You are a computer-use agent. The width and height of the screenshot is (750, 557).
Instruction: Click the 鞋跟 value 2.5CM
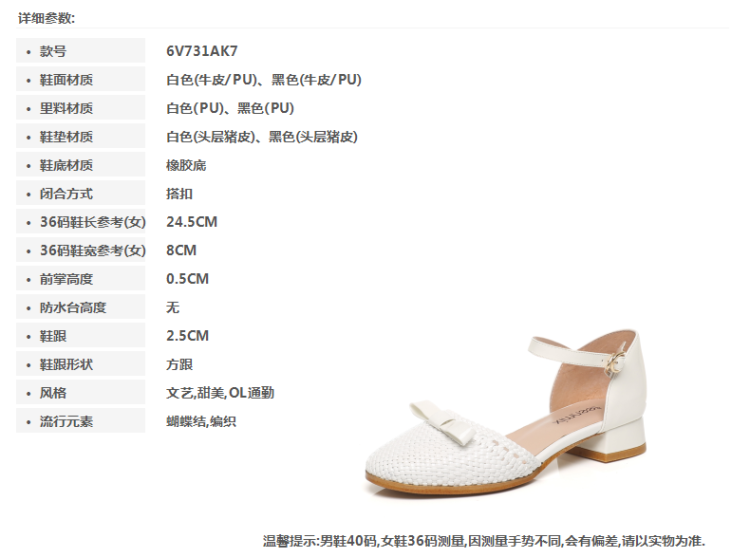click(188, 336)
